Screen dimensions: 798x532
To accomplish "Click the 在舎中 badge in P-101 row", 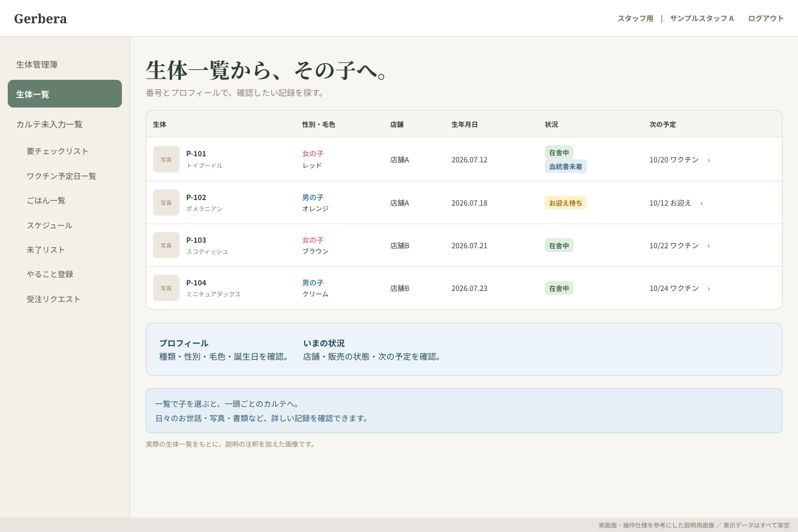I will [x=559, y=152].
